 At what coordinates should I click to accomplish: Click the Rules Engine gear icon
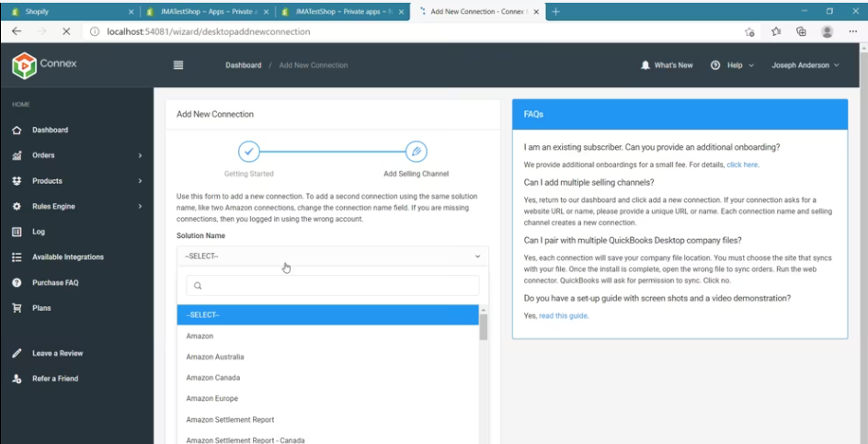[x=17, y=207]
